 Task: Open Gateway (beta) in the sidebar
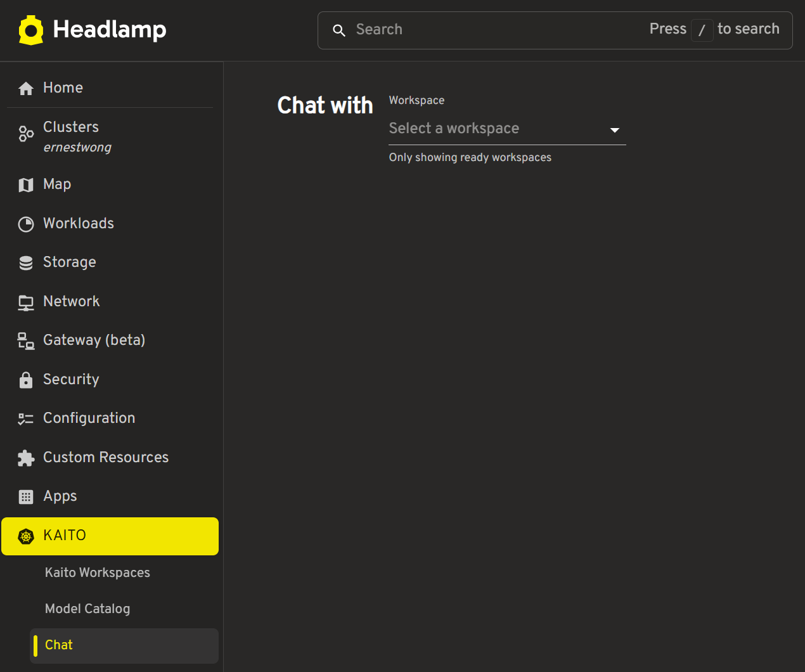pos(110,340)
